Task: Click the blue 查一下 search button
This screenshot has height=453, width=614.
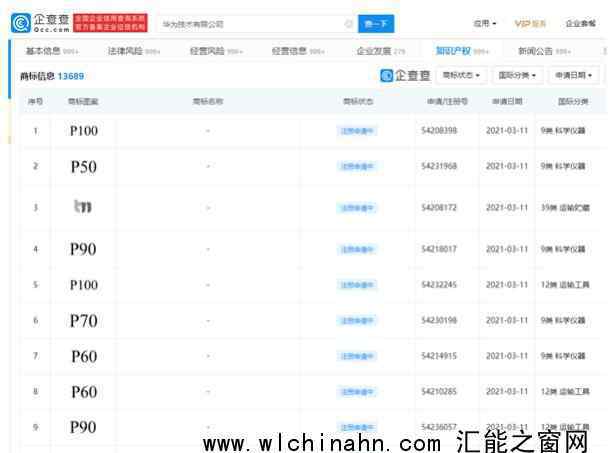Action: point(376,24)
